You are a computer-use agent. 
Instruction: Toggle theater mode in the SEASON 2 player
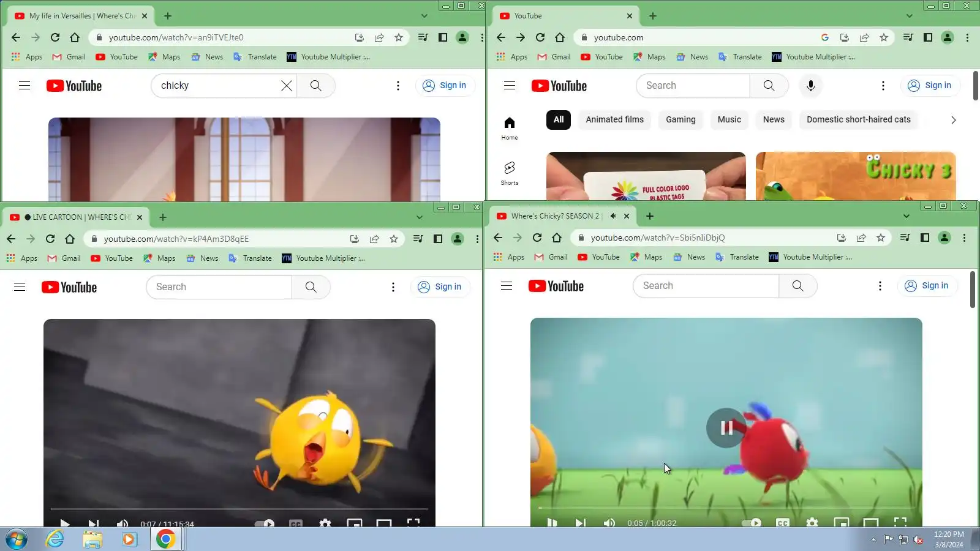pos(871,522)
